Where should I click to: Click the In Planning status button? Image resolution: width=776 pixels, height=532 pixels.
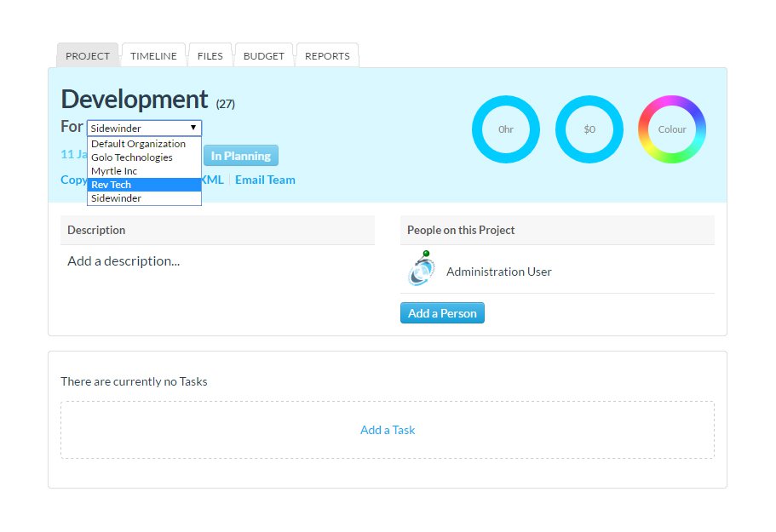240,156
